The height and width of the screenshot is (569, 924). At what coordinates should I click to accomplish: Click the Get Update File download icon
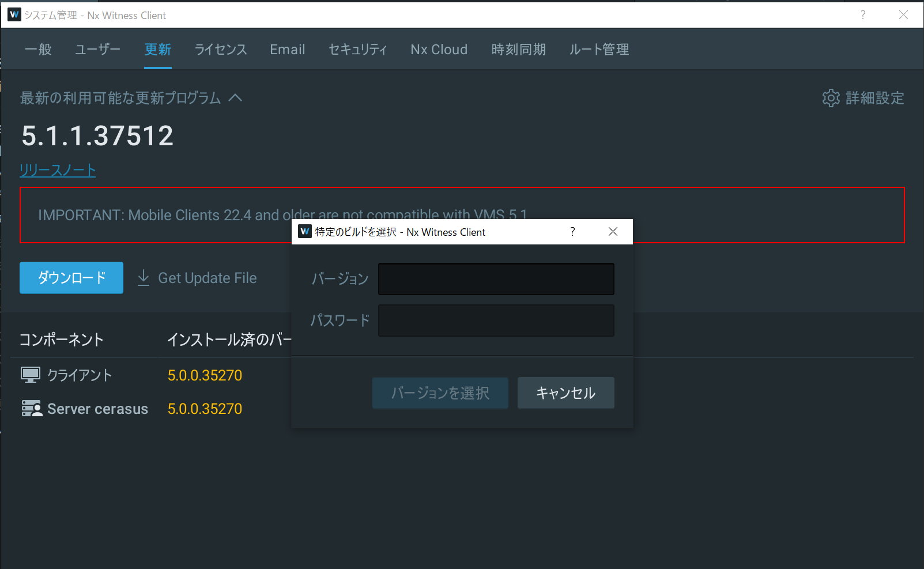click(x=144, y=278)
